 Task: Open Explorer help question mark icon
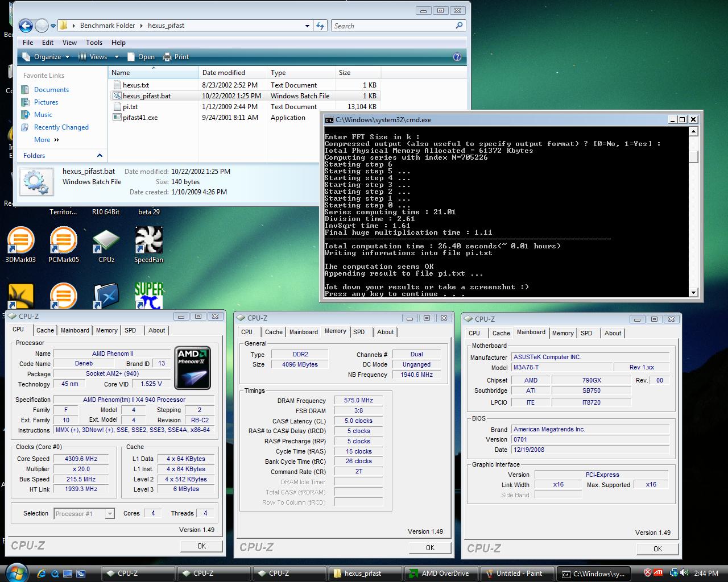pos(457,57)
